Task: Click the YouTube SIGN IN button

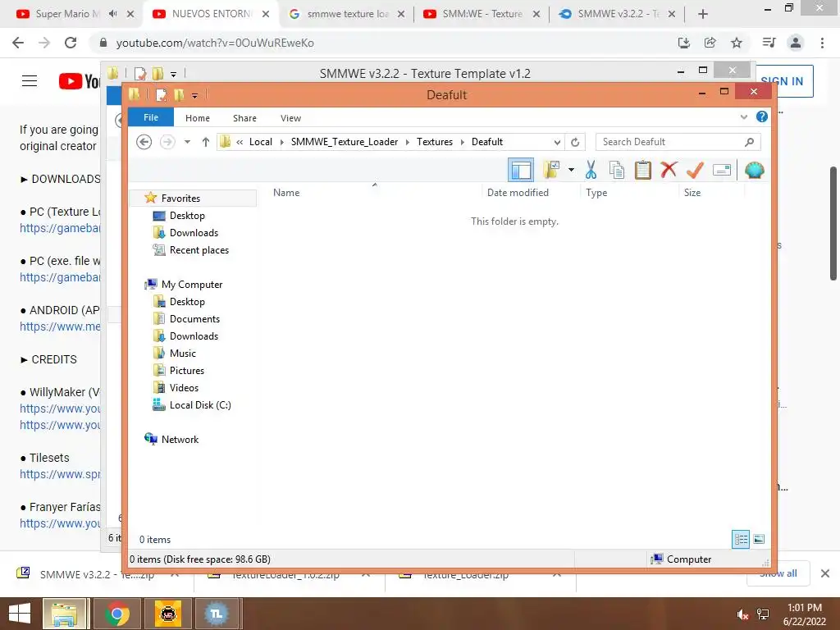Action: 783,81
